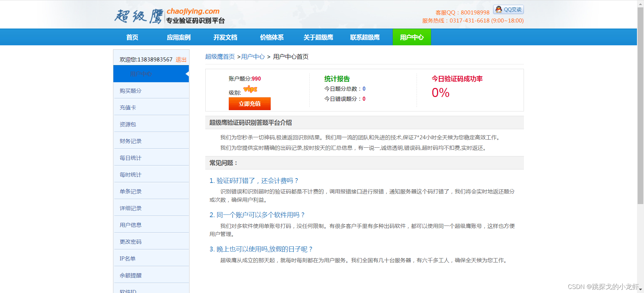Click the scrollbar down arrow
The image size is (644, 293).
640,290
